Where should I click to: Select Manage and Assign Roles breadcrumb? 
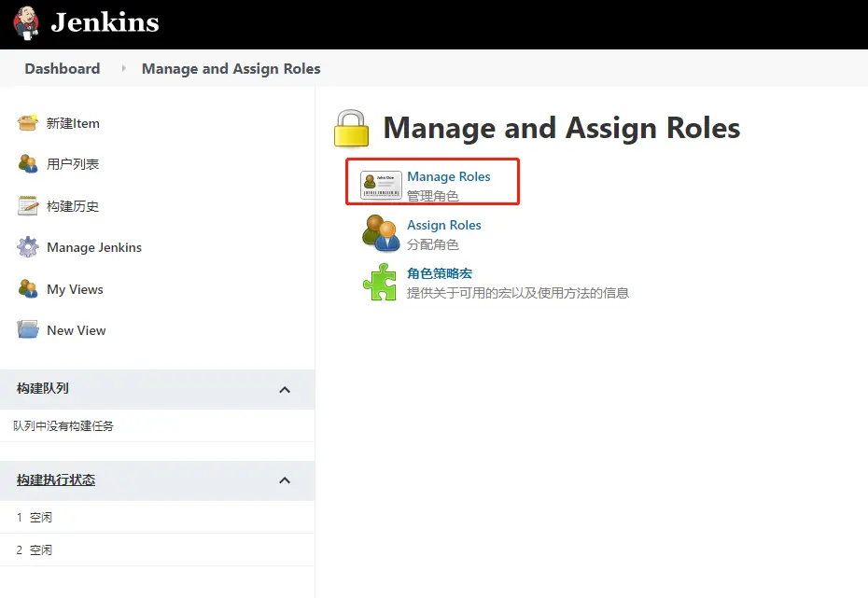pyautogui.click(x=231, y=69)
